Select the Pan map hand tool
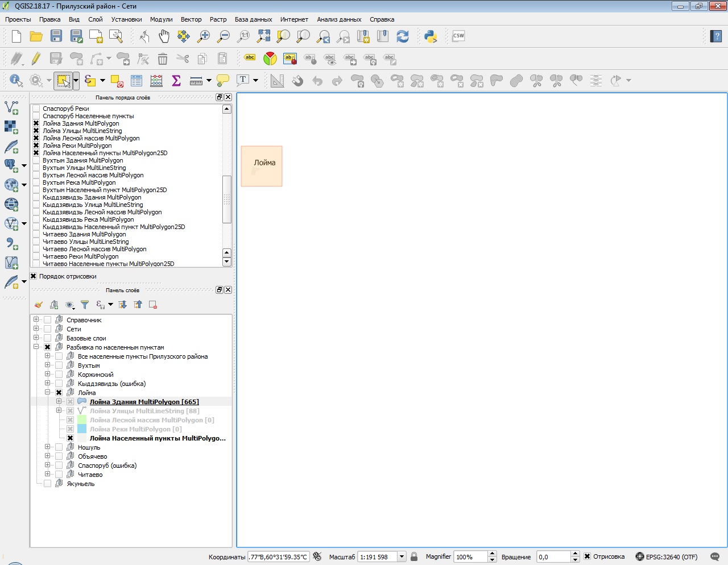The height and width of the screenshot is (565, 728). [x=164, y=36]
